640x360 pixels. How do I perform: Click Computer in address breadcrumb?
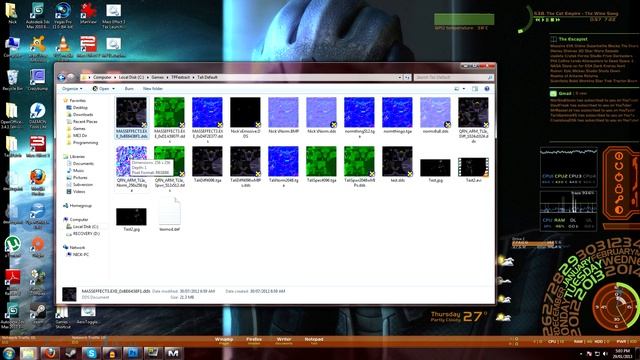pyautogui.click(x=102, y=77)
